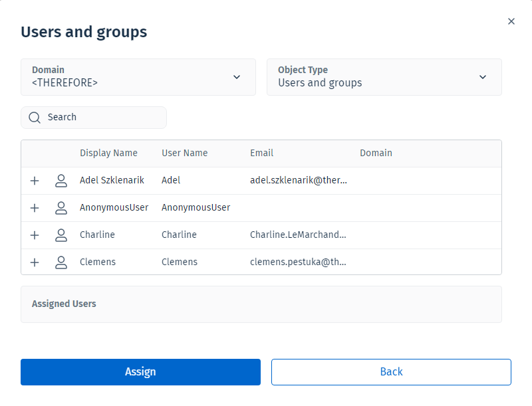
Task: Click Charline in the User Name column
Action: [179, 235]
